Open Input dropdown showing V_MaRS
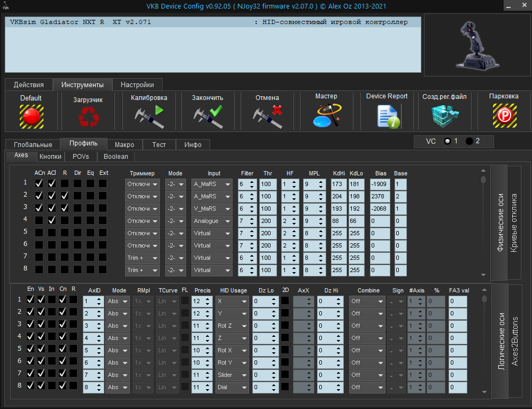 click(x=212, y=209)
